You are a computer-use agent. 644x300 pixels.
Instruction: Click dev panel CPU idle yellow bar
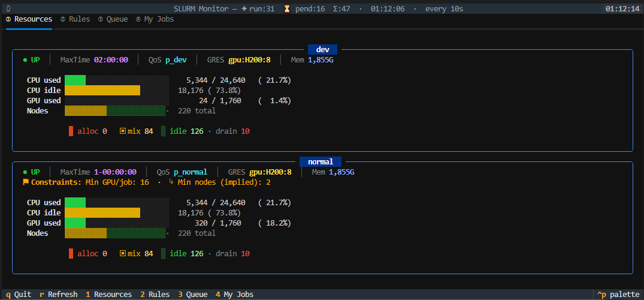[x=102, y=91]
